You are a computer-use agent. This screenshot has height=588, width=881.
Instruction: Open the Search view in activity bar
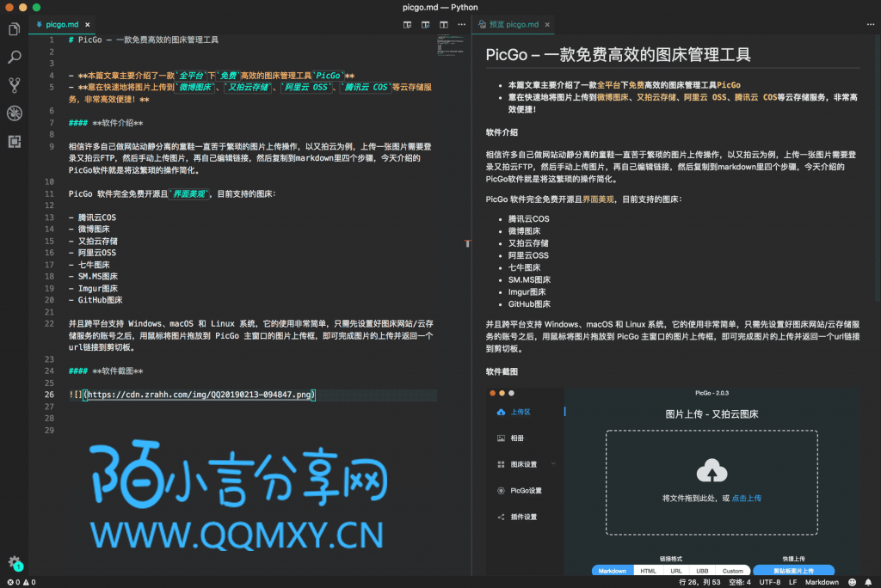coord(14,57)
